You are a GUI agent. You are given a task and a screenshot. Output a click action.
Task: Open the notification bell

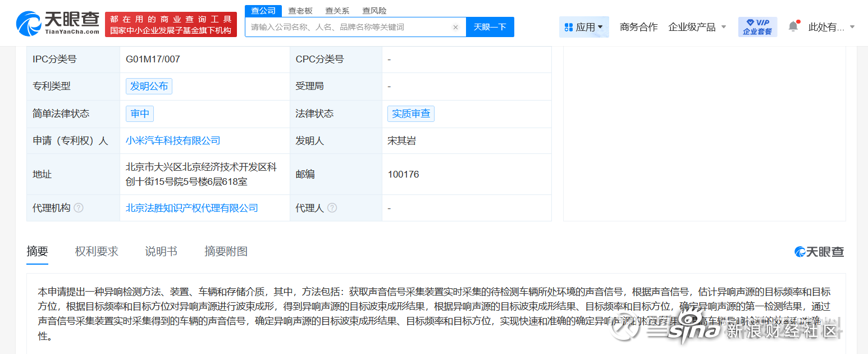pos(793,26)
